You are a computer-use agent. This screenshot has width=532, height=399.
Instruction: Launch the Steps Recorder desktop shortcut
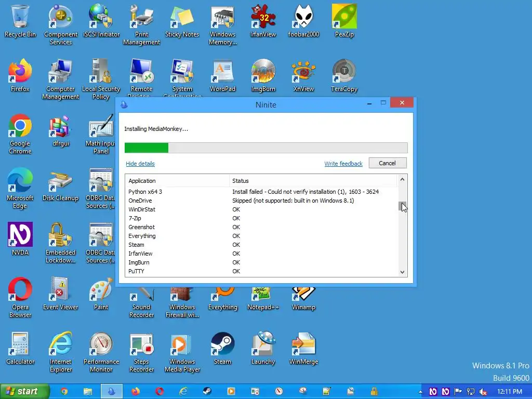coord(141,352)
